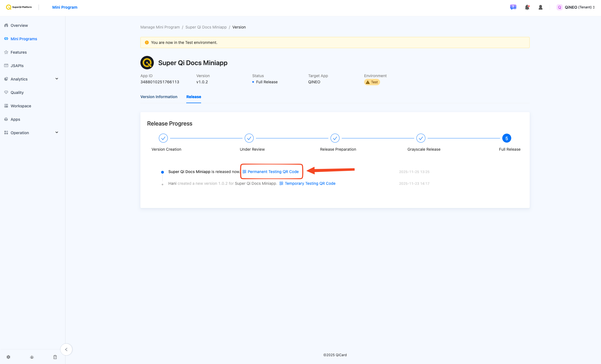Switch to the Version Information tab

[x=159, y=97]
